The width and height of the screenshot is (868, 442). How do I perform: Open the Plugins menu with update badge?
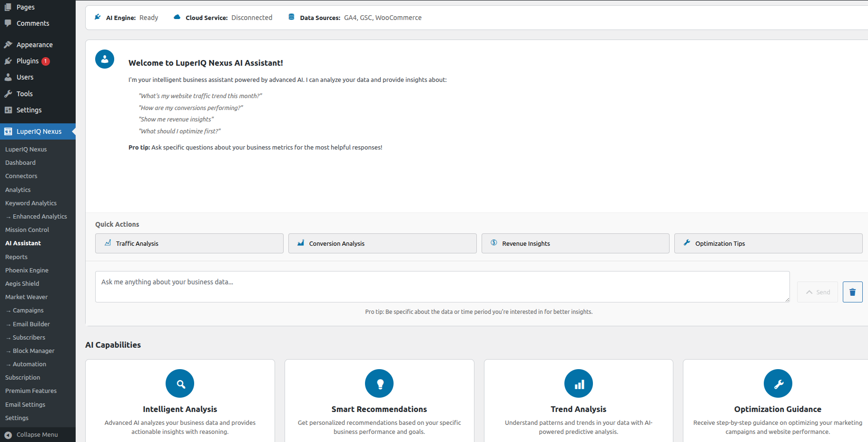pyautogui.click(x=28, y=61)
